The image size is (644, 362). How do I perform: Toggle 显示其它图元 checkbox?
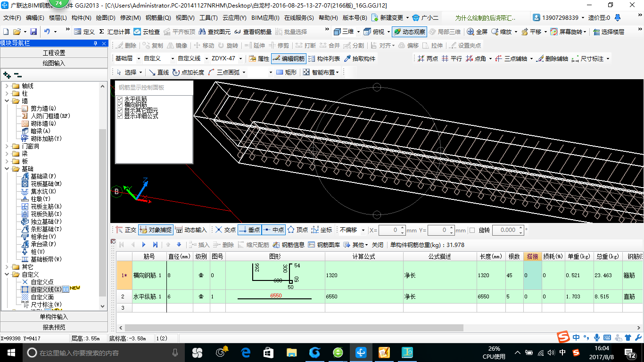point(120,110)
